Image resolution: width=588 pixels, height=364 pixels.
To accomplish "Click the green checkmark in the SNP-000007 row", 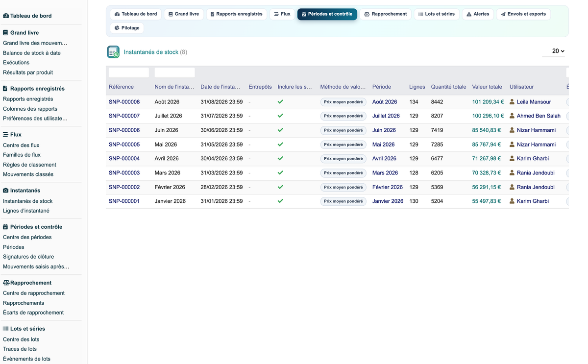I will [x=280, y=116].
